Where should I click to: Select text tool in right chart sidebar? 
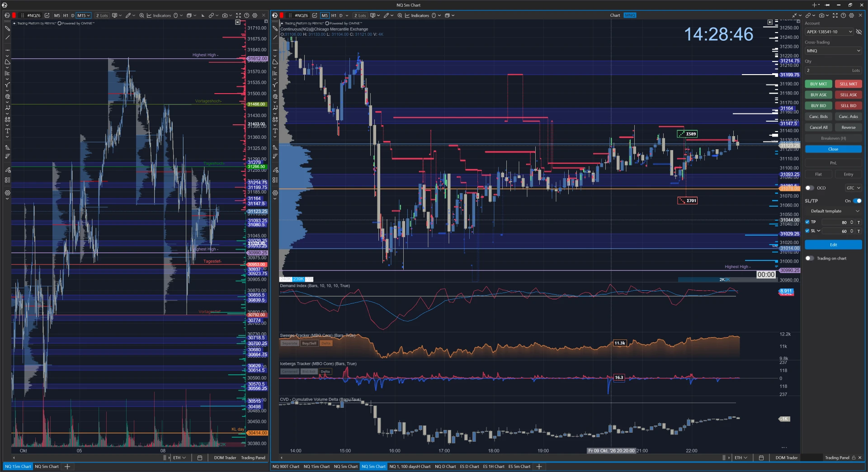[275, 131]
